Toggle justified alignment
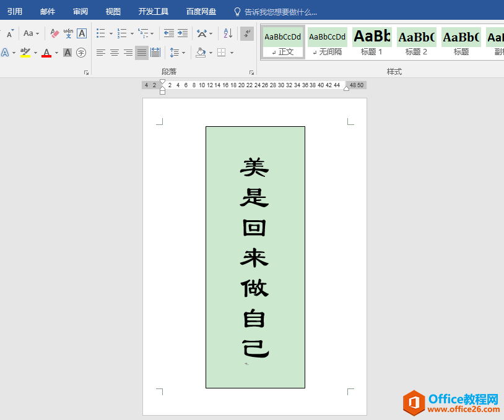The height and width of the screenshot is (420, 504). tap(142, 53)
